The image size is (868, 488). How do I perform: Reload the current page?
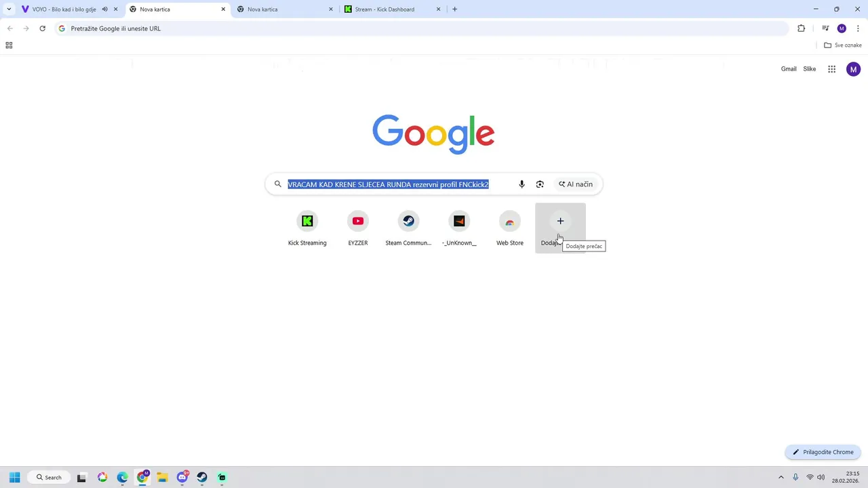[x=42, y=28]
